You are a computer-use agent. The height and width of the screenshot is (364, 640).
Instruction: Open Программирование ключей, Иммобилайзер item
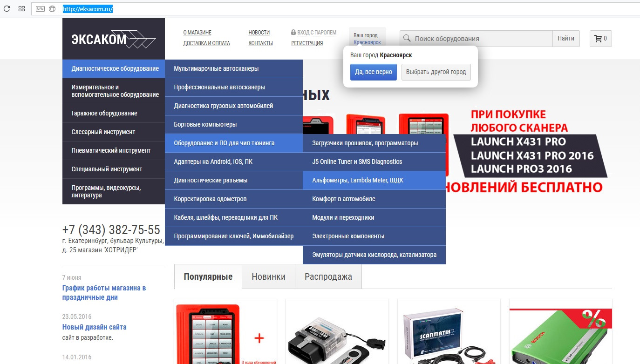pos(234,236)
